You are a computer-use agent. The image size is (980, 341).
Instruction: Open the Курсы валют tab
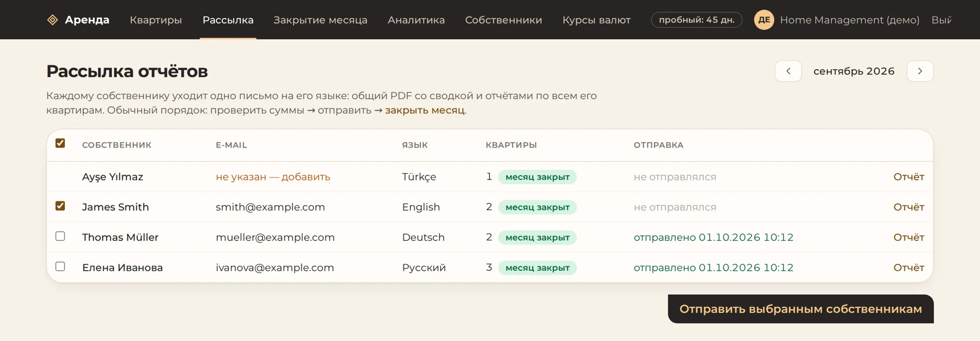tap(596, 20)
